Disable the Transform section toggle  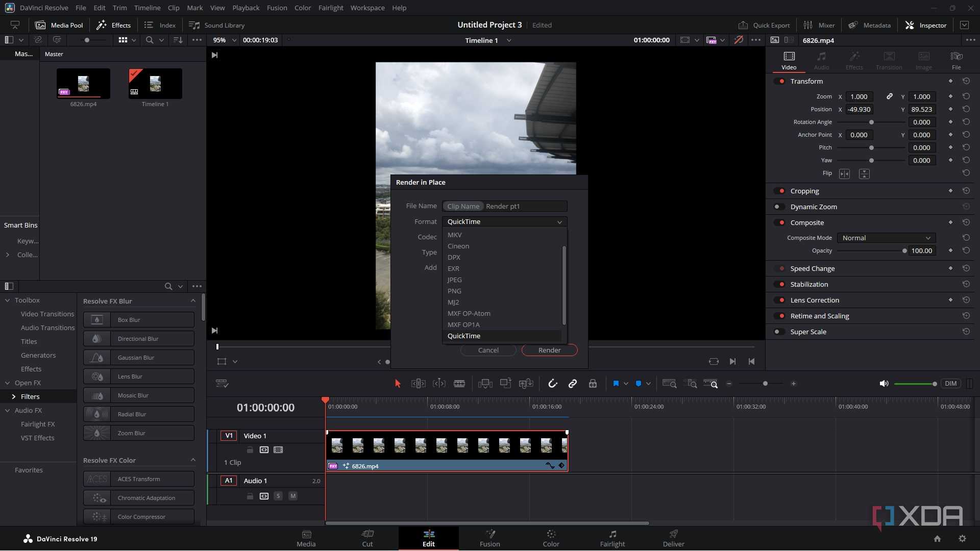point(779,81)
